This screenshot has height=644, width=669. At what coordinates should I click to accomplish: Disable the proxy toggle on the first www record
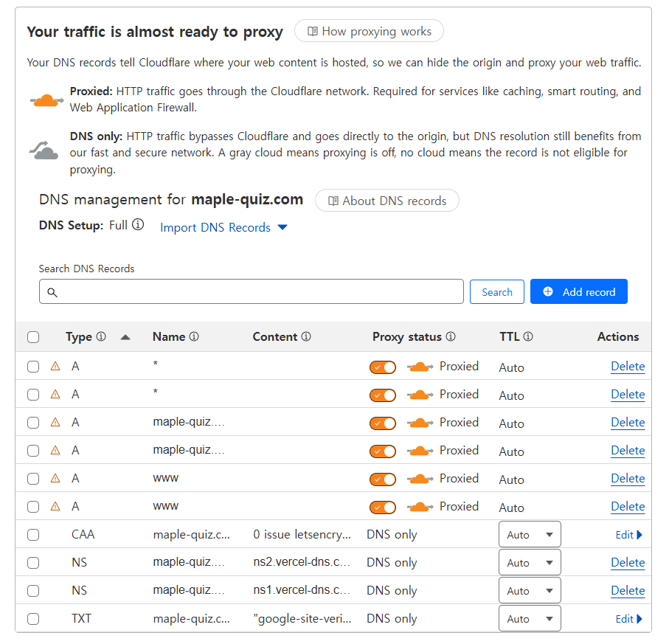click(x=383, y=479)
